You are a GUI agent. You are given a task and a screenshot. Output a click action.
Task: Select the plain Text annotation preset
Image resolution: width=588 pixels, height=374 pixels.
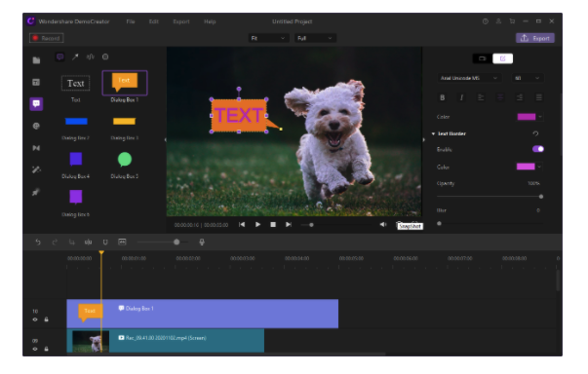(x=75, y=83)
